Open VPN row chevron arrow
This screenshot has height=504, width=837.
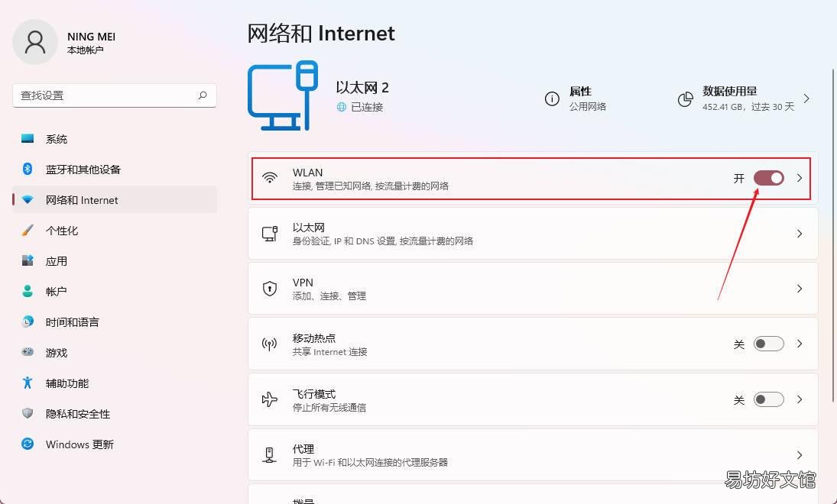click(x=800, y=289)
